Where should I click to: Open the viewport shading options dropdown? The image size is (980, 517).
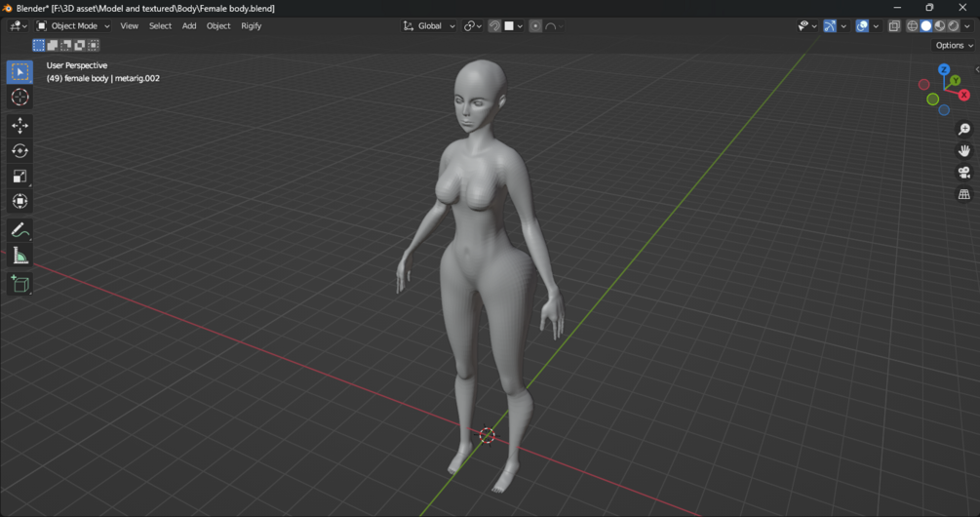[x=967, y=25]
